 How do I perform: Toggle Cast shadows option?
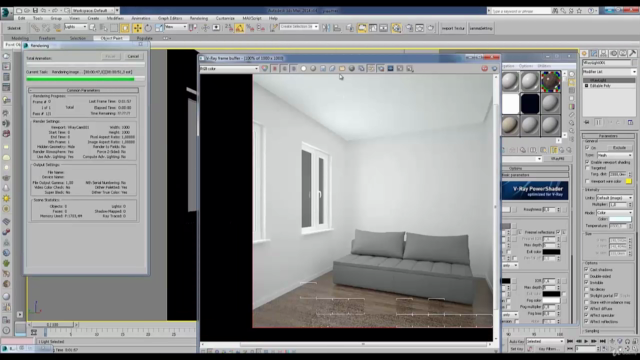coord(587,269)
